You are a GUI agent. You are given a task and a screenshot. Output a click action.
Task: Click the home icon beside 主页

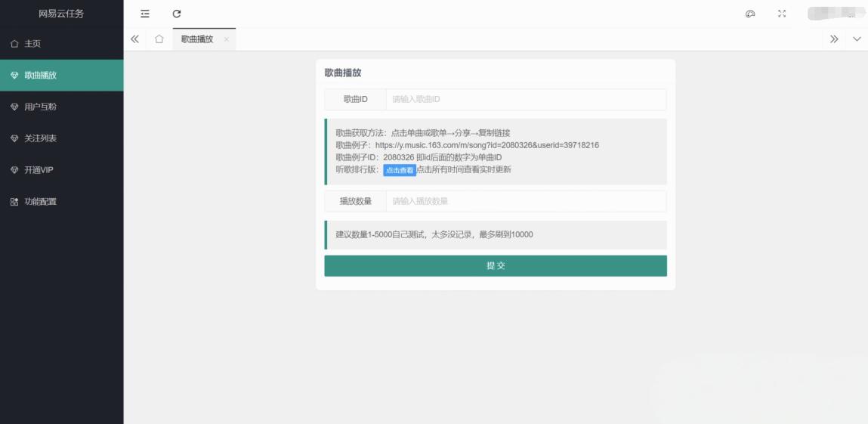coord(14,44)
